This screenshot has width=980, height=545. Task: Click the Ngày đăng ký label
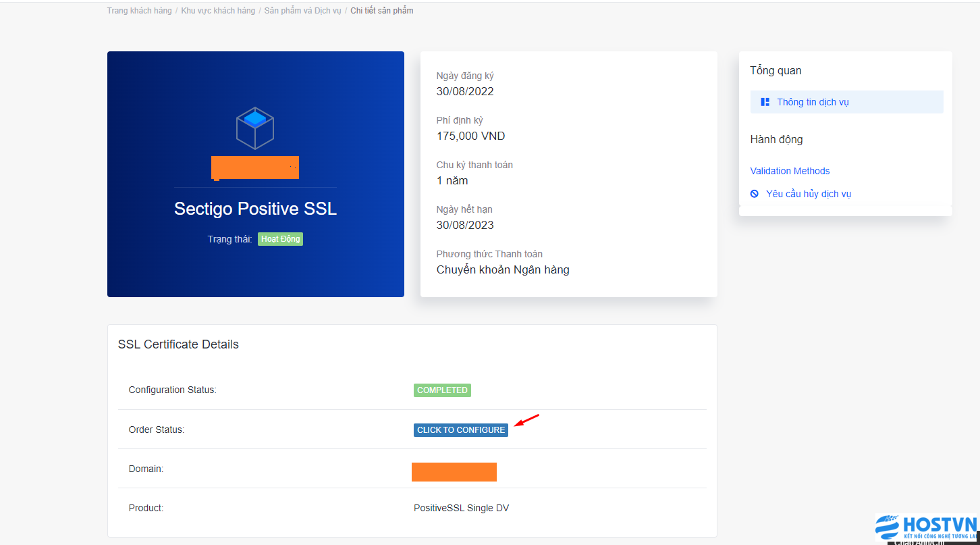[465, 76]
